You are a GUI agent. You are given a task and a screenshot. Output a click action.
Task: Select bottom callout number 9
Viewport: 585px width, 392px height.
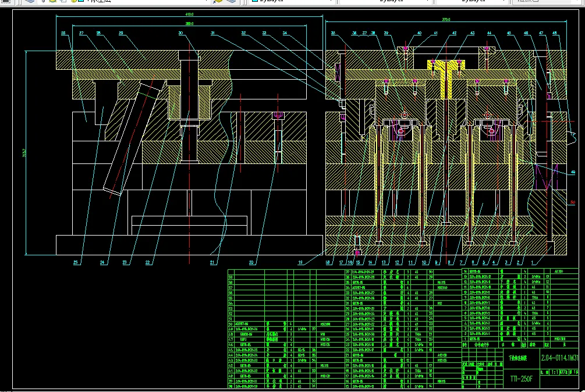coord(436,262)
